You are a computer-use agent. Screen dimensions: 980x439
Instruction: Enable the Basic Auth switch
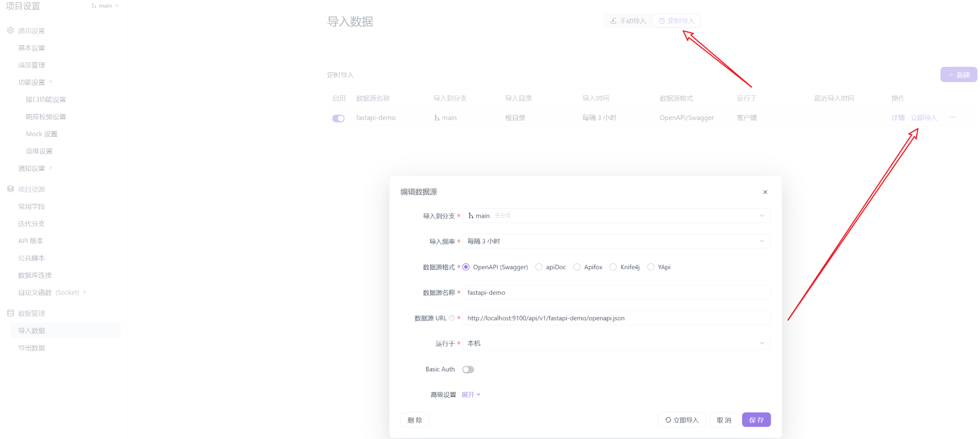tap(468, 370)
